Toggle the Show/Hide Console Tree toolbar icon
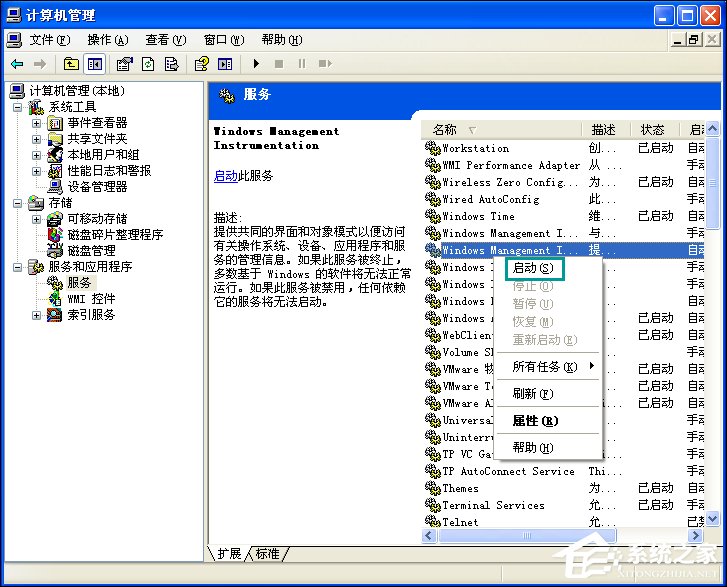The width and height of the screenshot is (727, 587). pos(95,64)
